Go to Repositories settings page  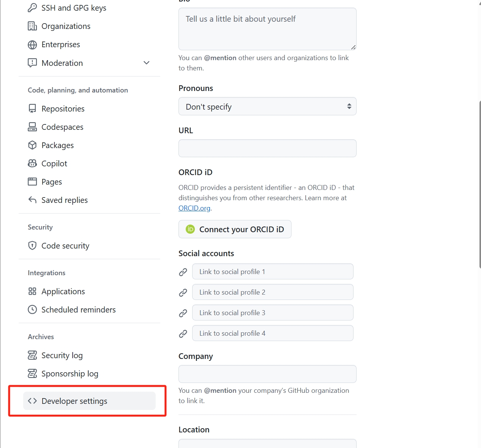(x=63, y=109)
